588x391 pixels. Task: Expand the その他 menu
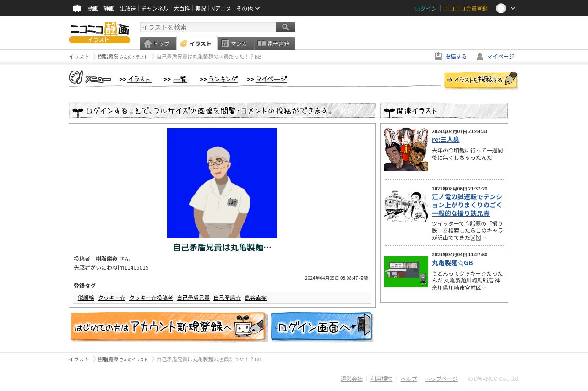248,8
